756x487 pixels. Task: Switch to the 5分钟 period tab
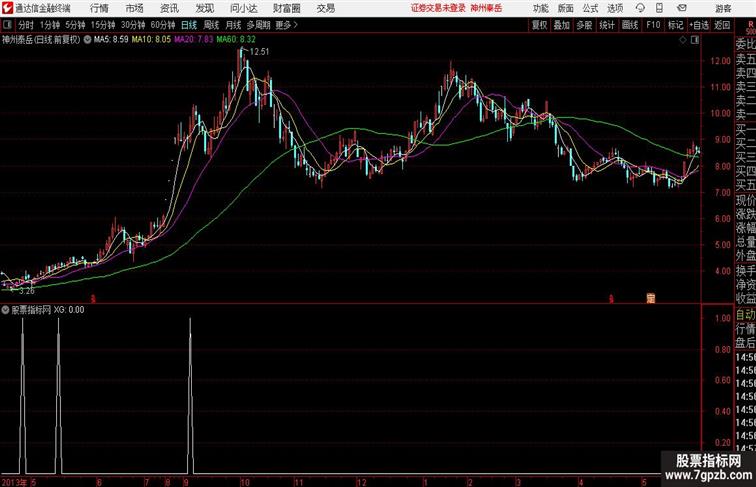pos(75,25)
